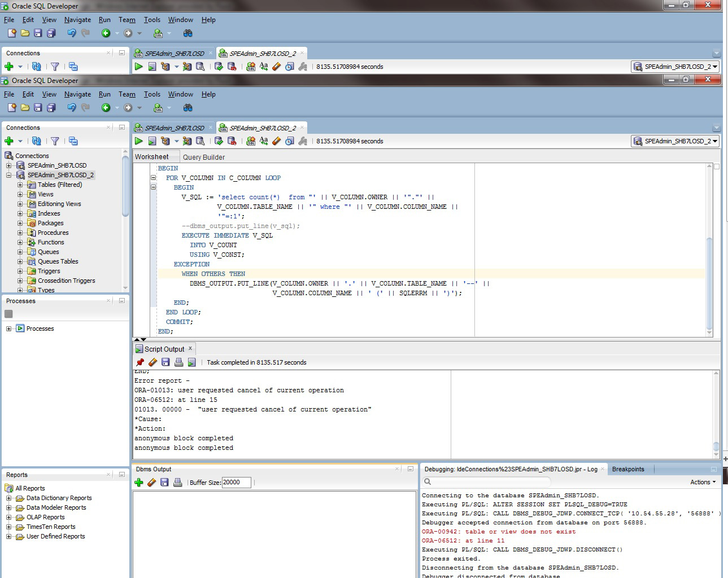Minimize the front window's Connections panel
This screenshot has width=728, height=578.
(121, 128)
